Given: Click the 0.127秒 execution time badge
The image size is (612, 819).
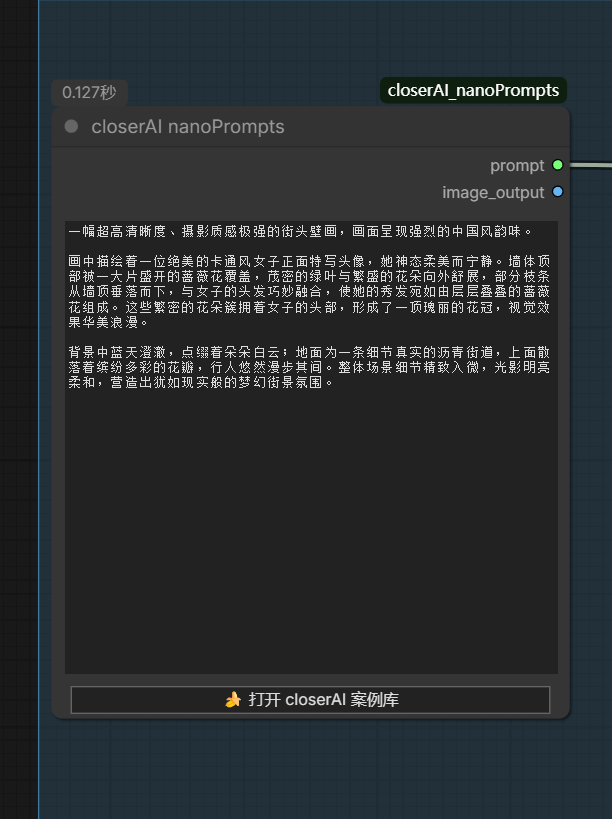Looking at the screenshot, I should pos(89,92).
